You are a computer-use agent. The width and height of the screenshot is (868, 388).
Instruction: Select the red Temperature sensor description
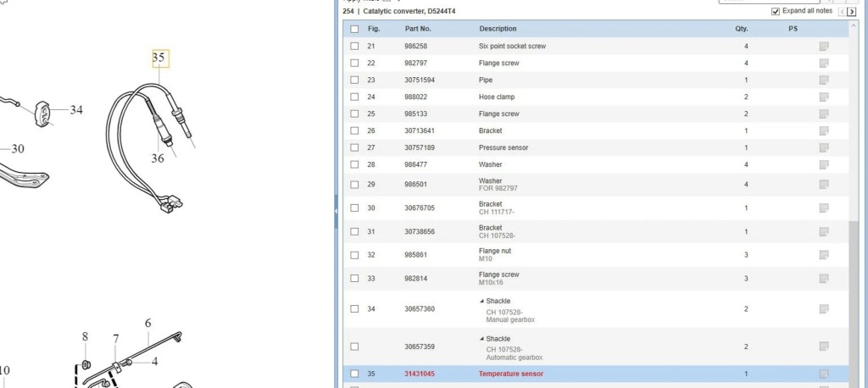tap(511, 374)
